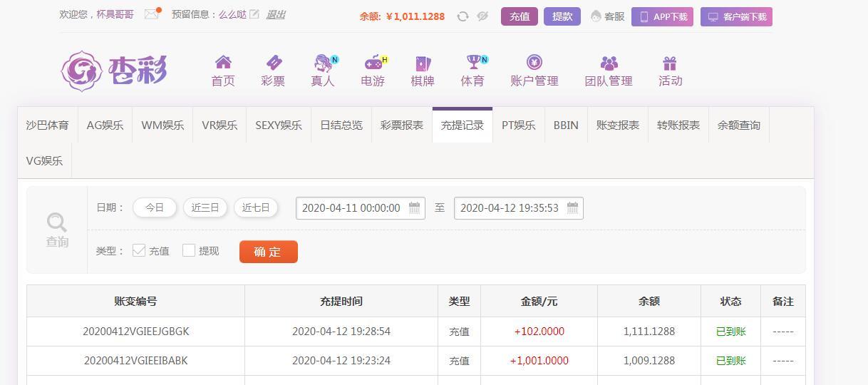Click the top 充值 recharge button

(x=520, y=16)
